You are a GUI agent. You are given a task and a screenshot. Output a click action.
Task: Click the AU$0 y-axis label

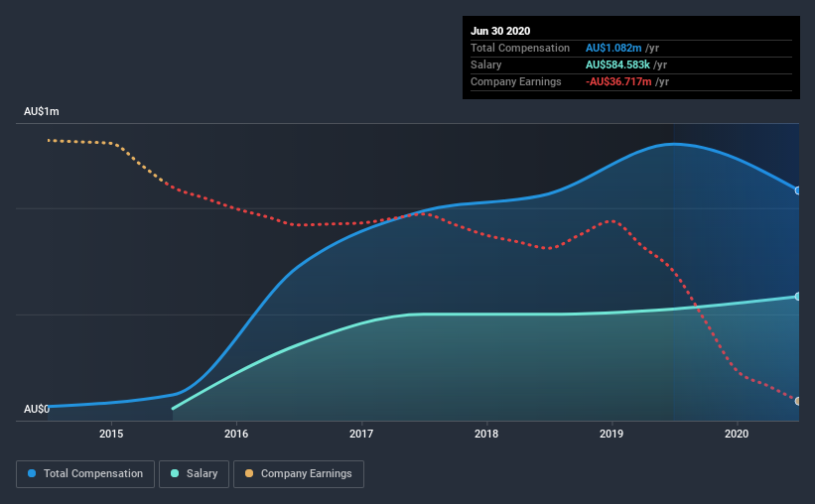[x=37, y=409]
